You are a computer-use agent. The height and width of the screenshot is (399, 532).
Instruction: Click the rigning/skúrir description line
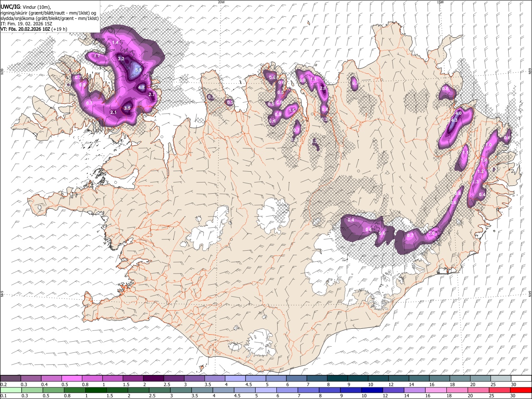49,13
